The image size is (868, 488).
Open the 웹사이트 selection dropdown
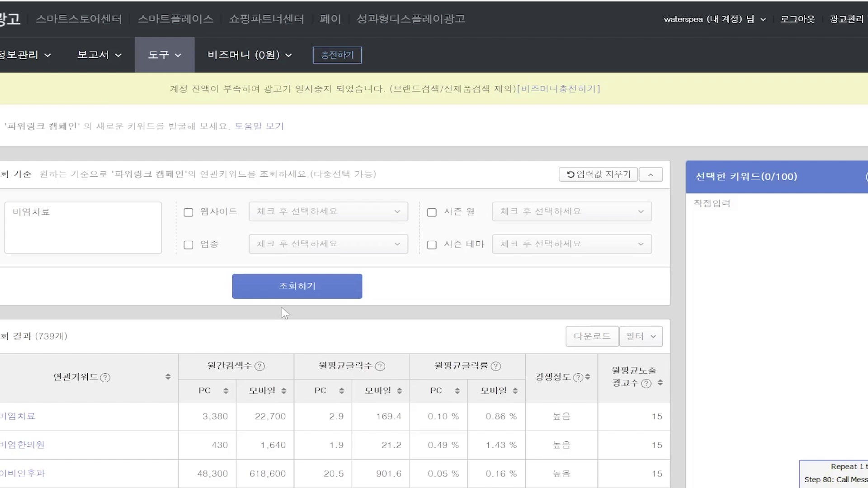tap(328, 211)
